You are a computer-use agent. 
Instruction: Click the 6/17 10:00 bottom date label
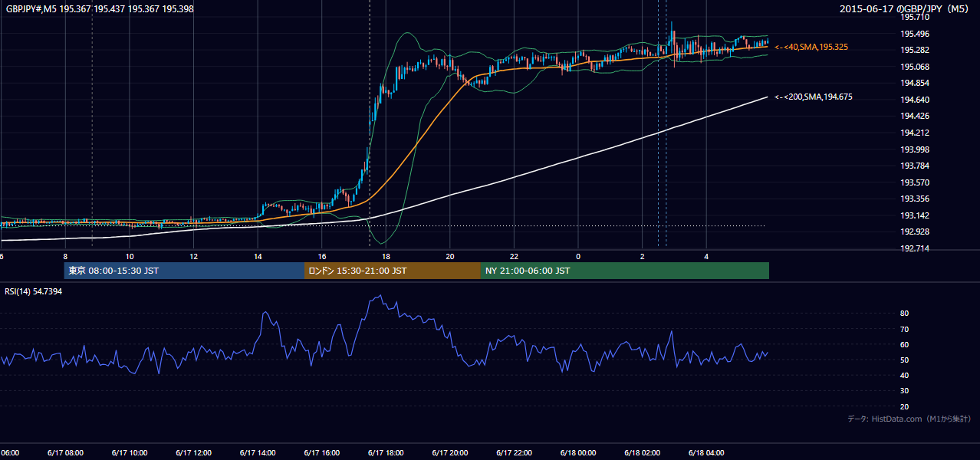click(130, 453)
